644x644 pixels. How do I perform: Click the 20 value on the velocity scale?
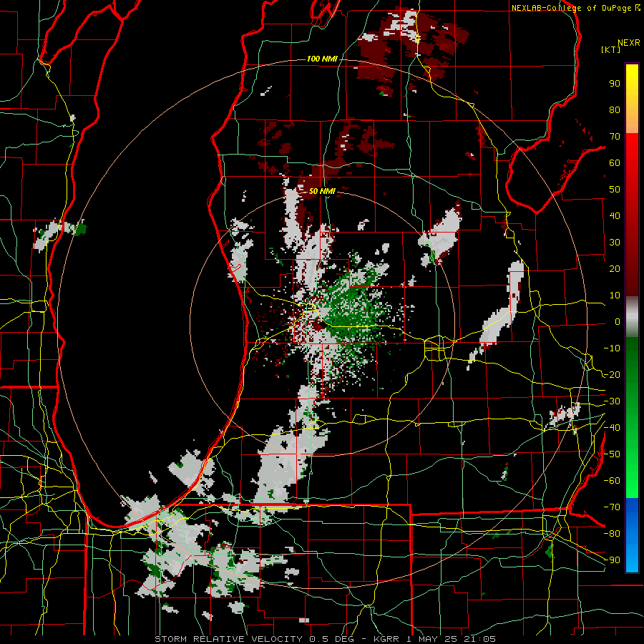tap(615, 269)
